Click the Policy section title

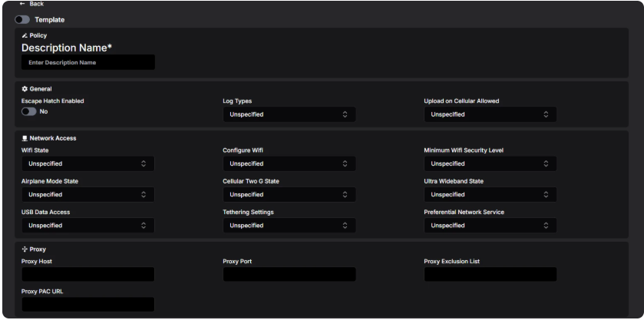point(38,36)
